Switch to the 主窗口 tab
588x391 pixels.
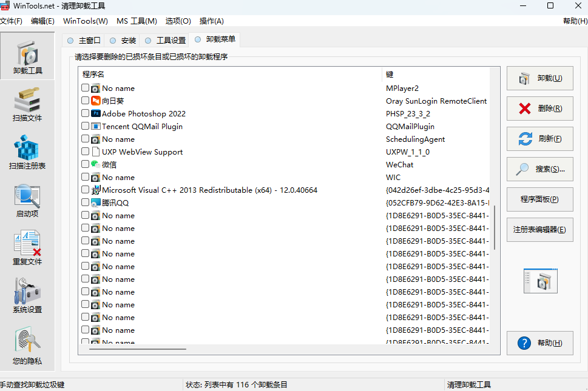point(84,41)
